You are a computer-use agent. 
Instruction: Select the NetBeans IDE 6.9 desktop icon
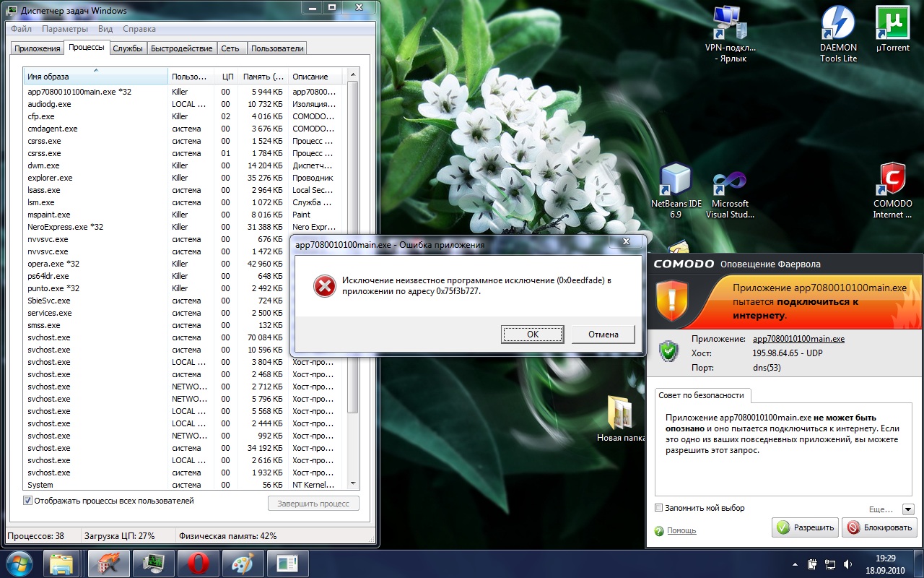point(676,191)
